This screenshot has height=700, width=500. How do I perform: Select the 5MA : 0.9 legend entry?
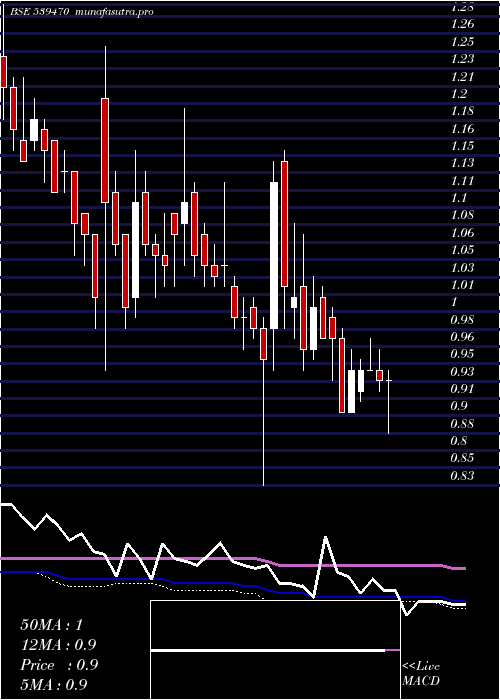[x=54, y=685]
